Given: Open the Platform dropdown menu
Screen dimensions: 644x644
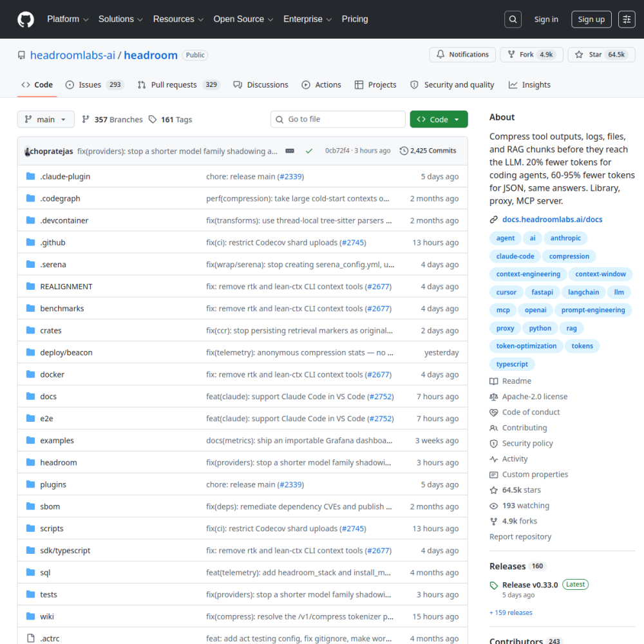Looking at the screenshot, I should (x=68, y=19).
